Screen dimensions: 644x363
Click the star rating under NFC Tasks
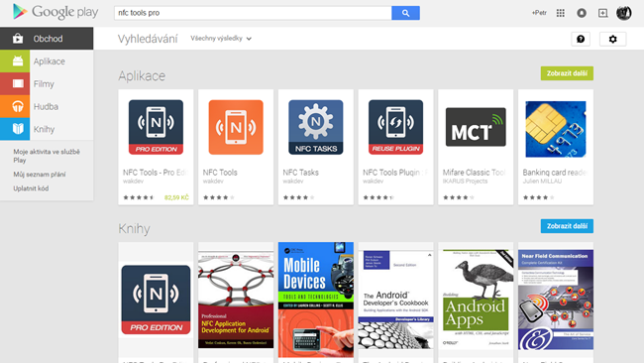(x=298, y=197)
